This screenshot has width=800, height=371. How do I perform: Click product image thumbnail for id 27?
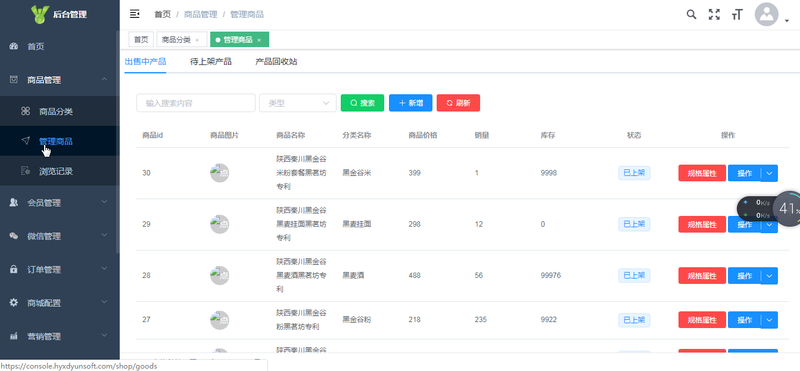219,319
